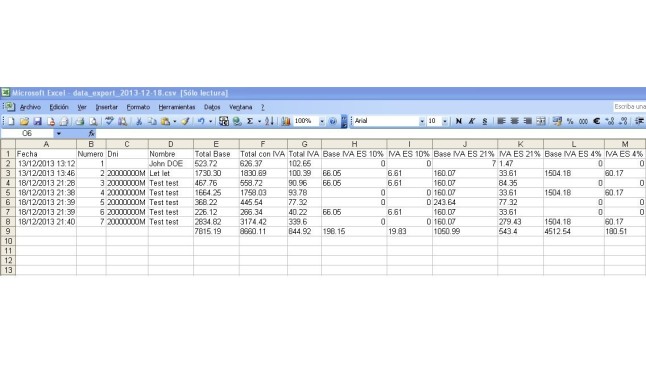The image size is (646, 366).
Task: Click the Excel workbook icon beside Archivo
Action: (x=10, y=107)
